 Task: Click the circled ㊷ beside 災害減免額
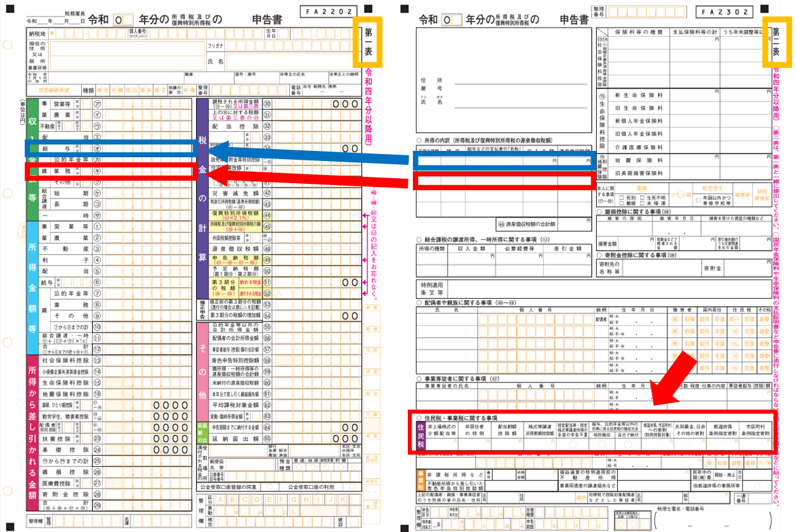click(268, 193)
